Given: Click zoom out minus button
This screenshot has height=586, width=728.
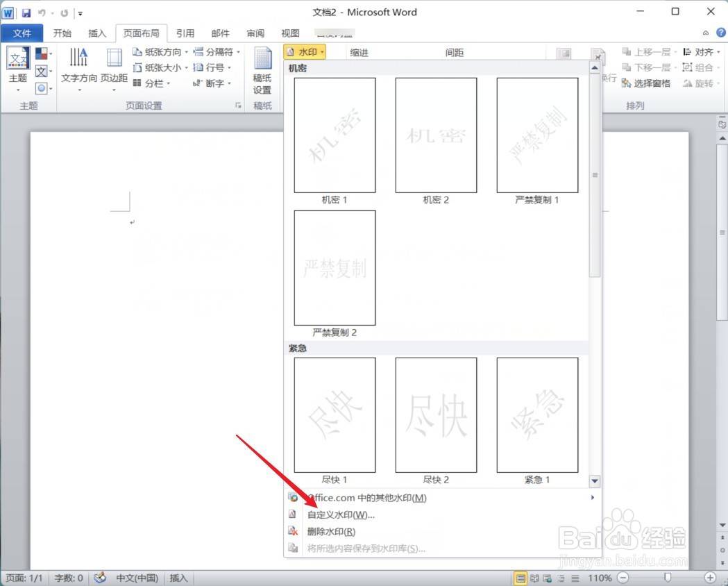Looking at the screenshot, I should (x=623, y=578).
